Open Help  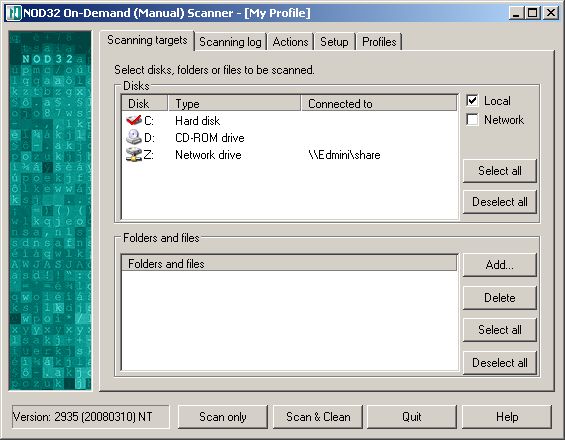click(x=507, y=417)
